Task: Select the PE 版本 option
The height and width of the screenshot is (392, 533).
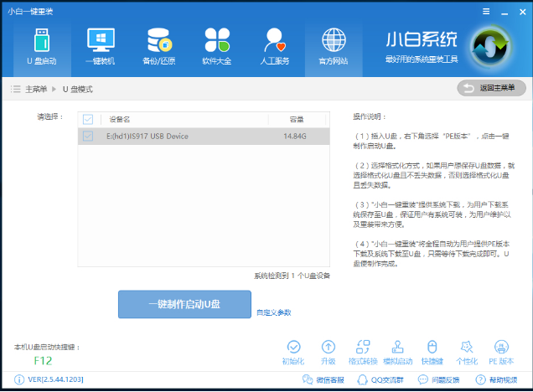Action: pyautogui.click(x=501, y=353)
